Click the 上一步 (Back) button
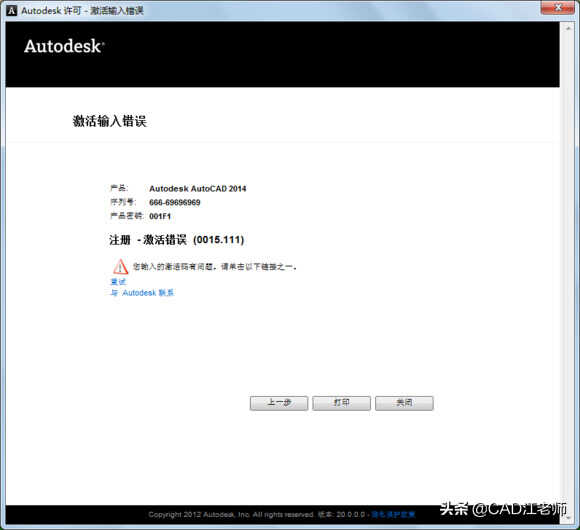The height and width of the screenshot is (530, 580). 279,403
